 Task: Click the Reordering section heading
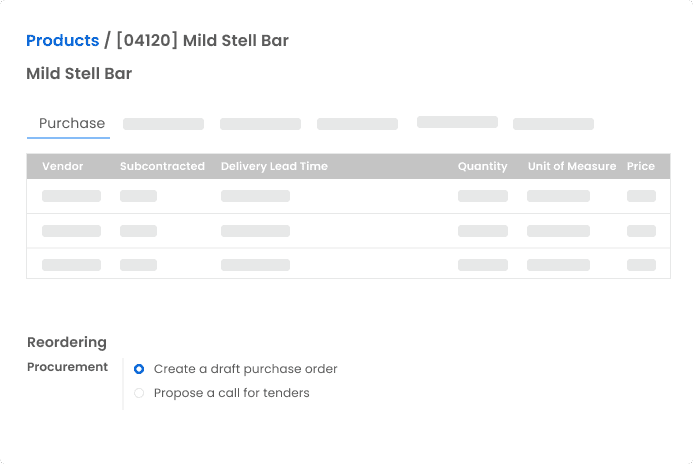coord(66,342)
